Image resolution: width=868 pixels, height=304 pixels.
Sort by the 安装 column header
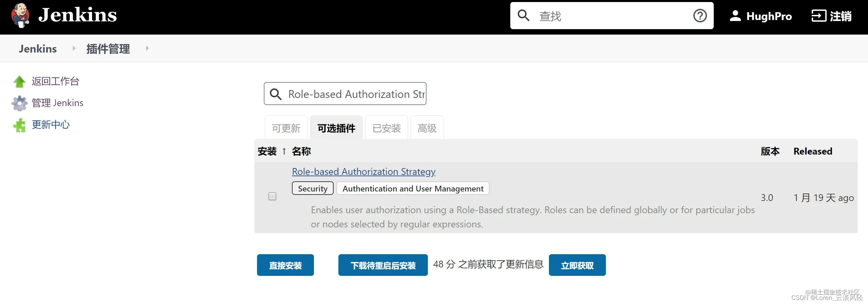267,151
